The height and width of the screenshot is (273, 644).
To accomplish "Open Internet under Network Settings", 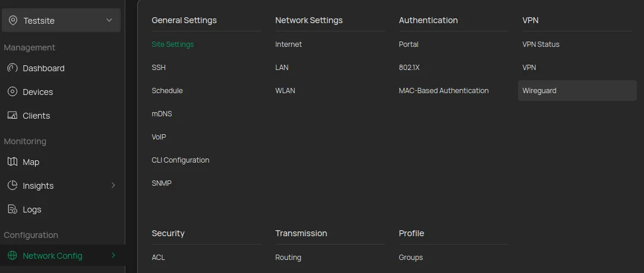I will [288, 44].
